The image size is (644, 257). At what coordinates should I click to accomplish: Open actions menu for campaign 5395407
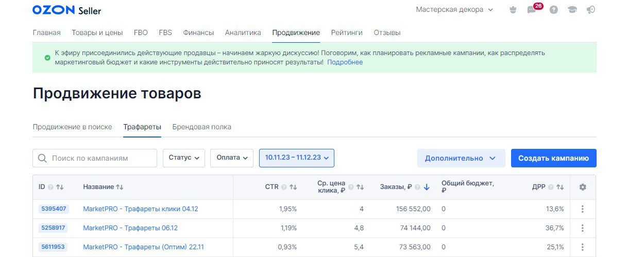coord(583,209)
